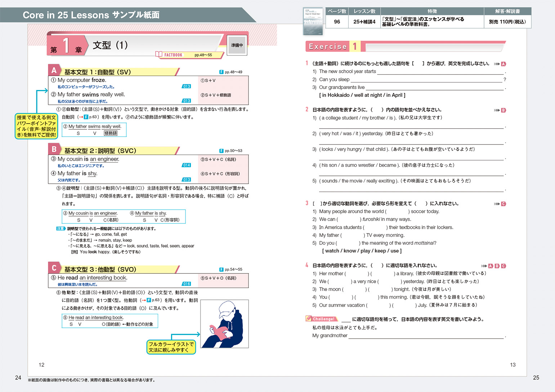
Task: Open the textbook cover thumbnail
Action: pyautogui.click(x=313, y=21)
